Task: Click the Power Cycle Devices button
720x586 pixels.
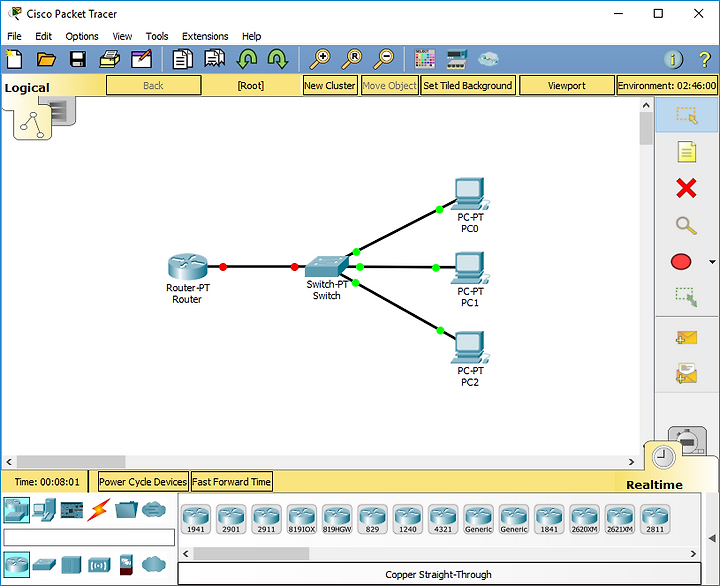Action: point(143,482)
